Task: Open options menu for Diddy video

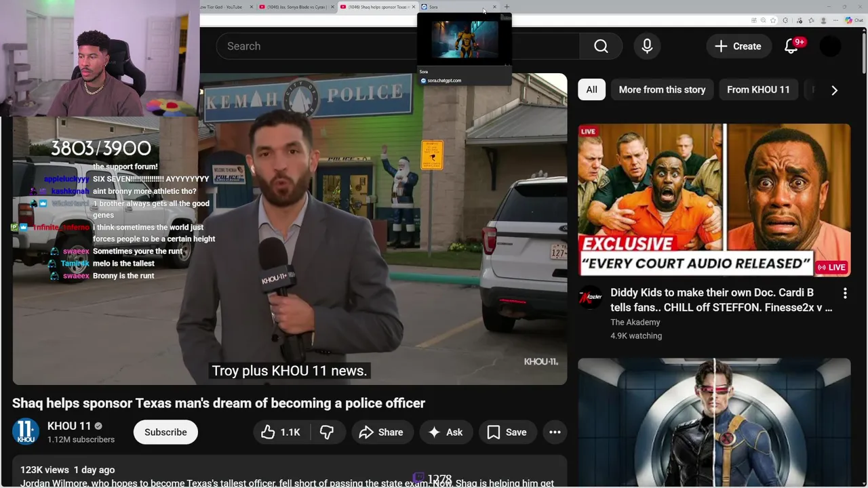Action: coord(845,293)
